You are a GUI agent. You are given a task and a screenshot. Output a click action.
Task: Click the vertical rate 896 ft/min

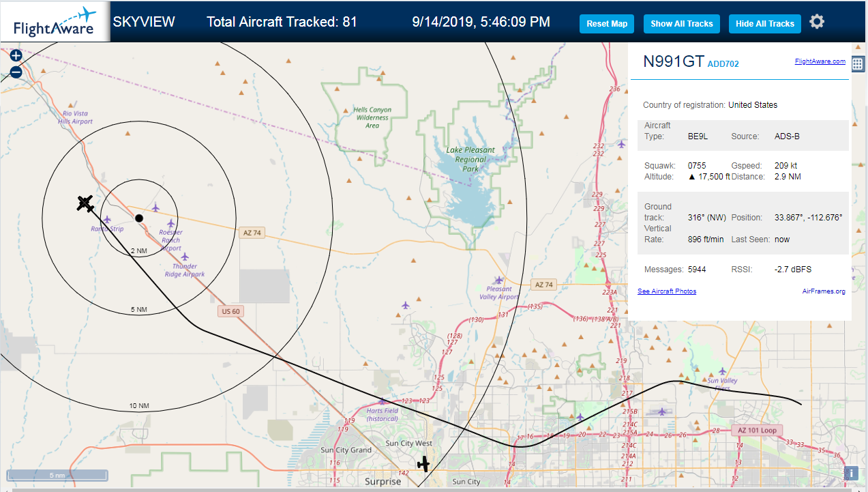[706, 240]
